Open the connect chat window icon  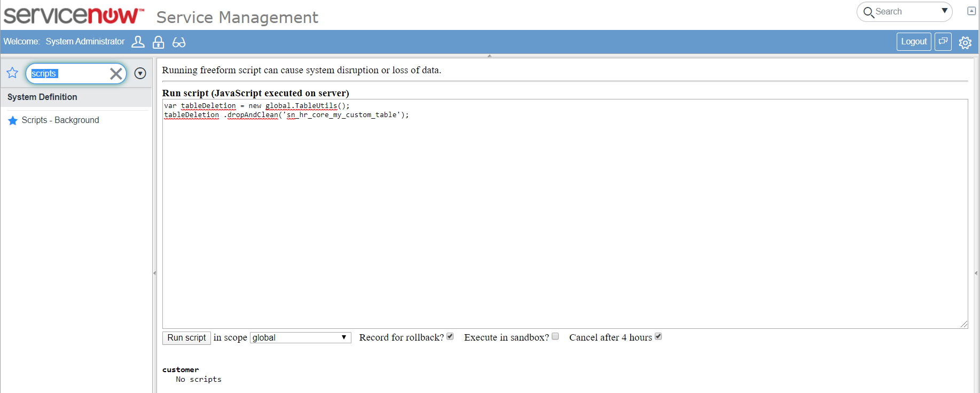(943, 41)
